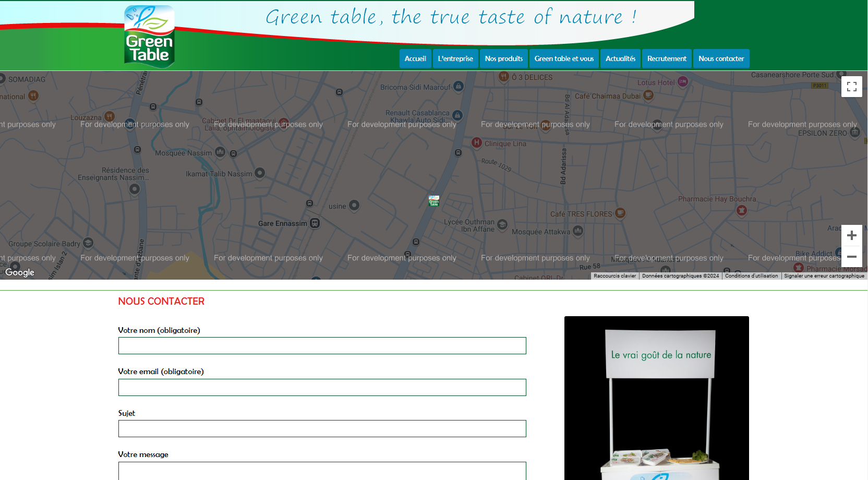Click the Green Table logo
This screenshot has height=480, width=868.
(149, 37)
